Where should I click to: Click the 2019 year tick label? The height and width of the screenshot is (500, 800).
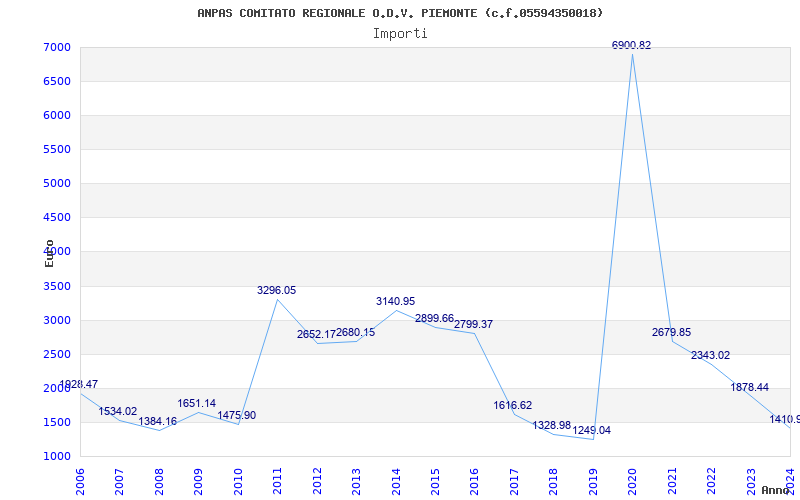[593, 482]
